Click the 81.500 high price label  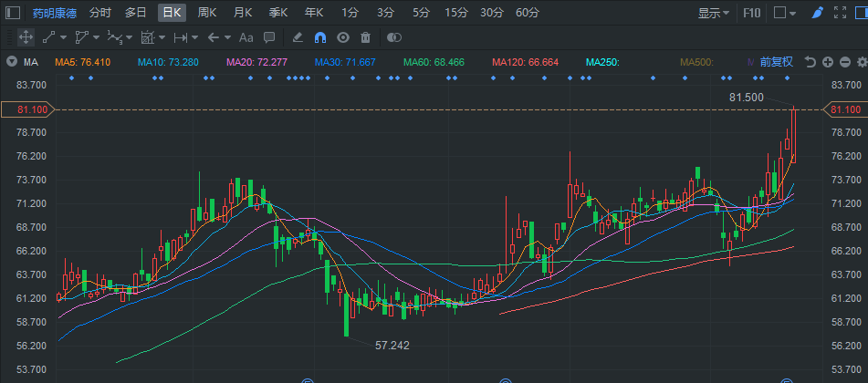pos(747,98)
